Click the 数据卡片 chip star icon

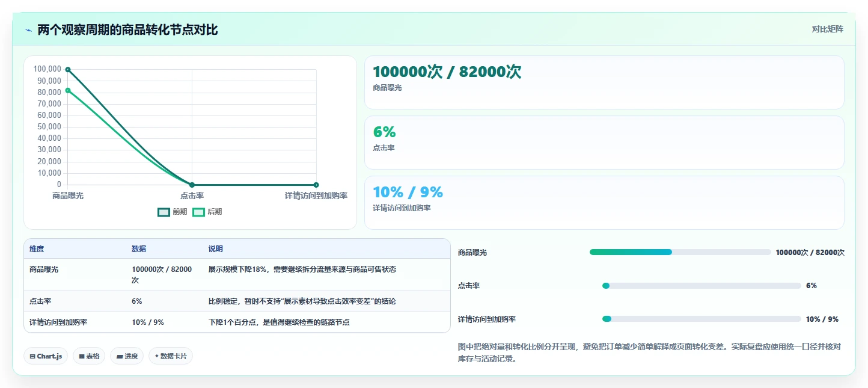coord(156,356)
